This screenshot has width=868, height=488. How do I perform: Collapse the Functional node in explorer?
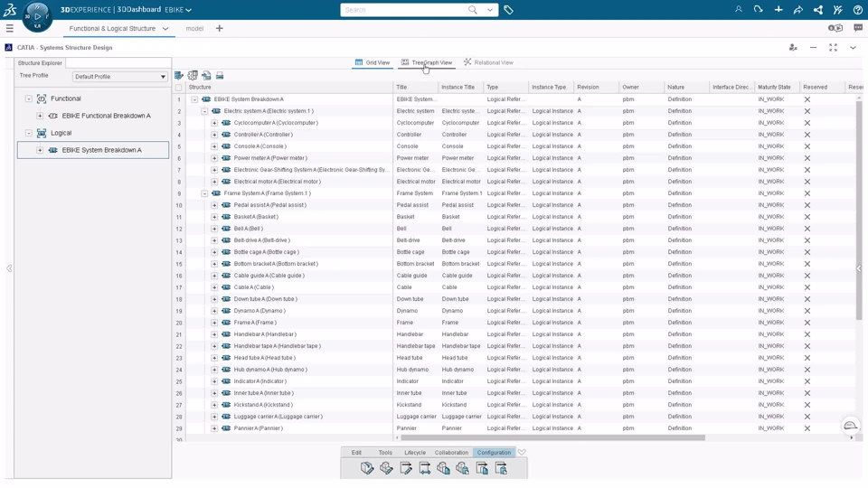click(x=29, y=99)
